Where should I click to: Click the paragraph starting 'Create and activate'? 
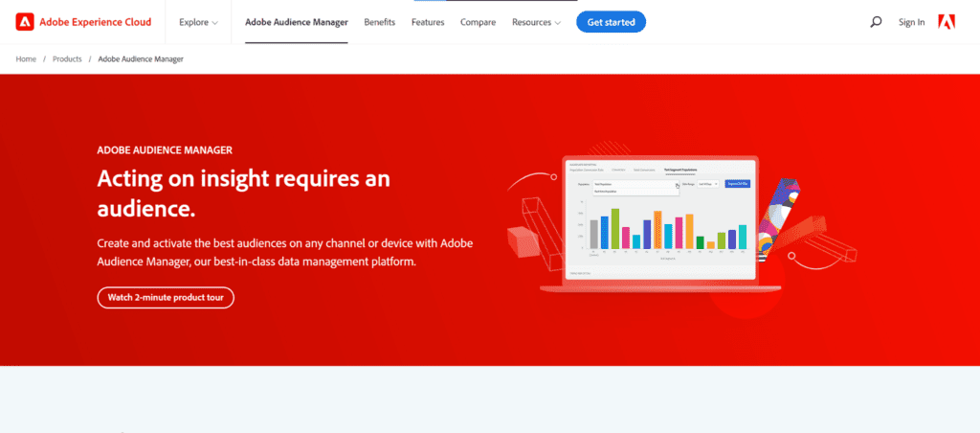click(x=285, y=252)
